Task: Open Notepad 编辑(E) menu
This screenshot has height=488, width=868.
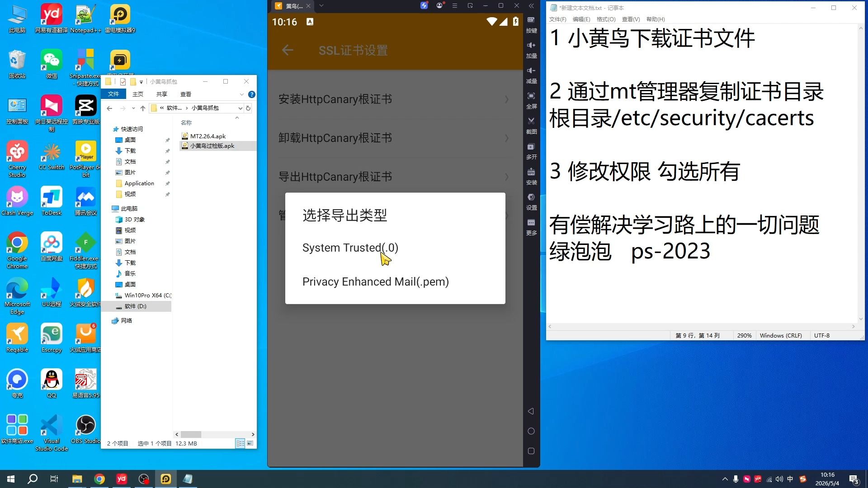Action: click(581, 19)
